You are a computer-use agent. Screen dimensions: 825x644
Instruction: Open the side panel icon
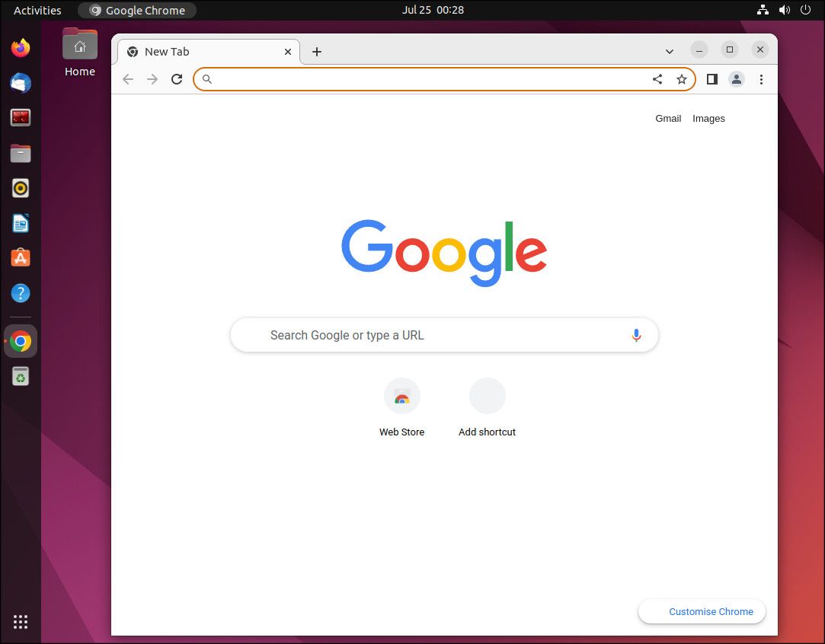[x=712, y=79]
